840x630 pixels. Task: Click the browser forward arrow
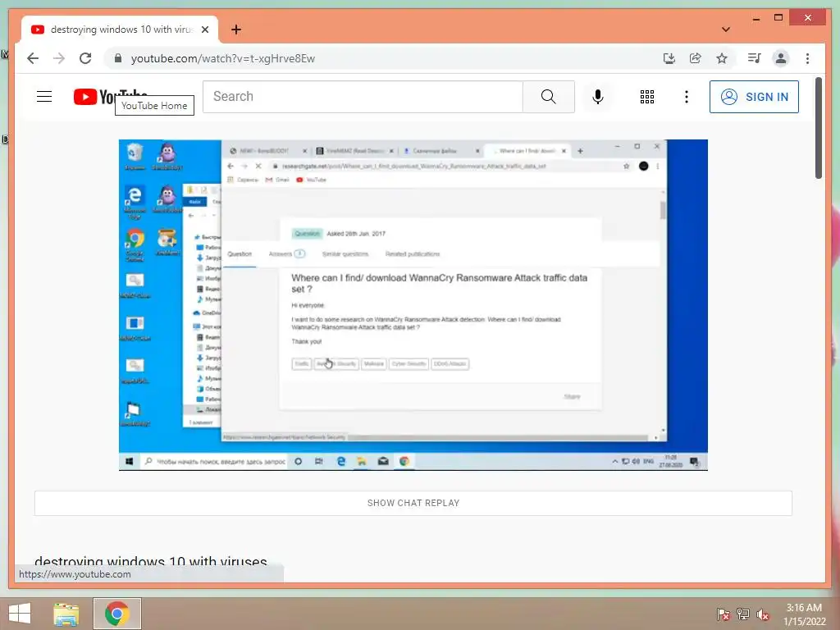point(59,58)
